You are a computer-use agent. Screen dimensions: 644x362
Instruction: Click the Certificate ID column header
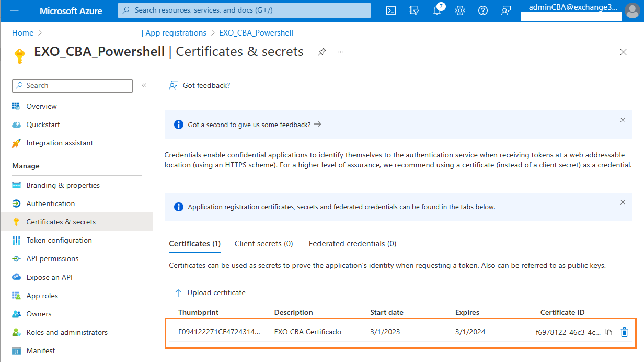pos(562,312)
